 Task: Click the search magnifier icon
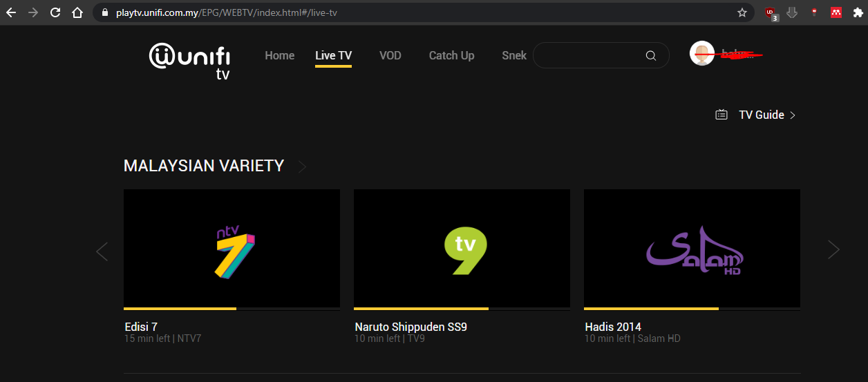(x=651, y=56)
